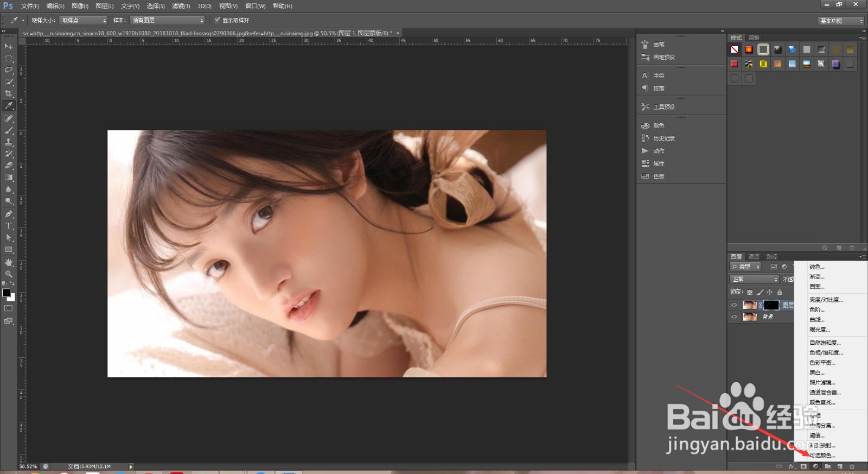The width and height of the screenshot is (868, 474).
Task: Toggle Quick Mask mode icon
Action: coord(8,308)
